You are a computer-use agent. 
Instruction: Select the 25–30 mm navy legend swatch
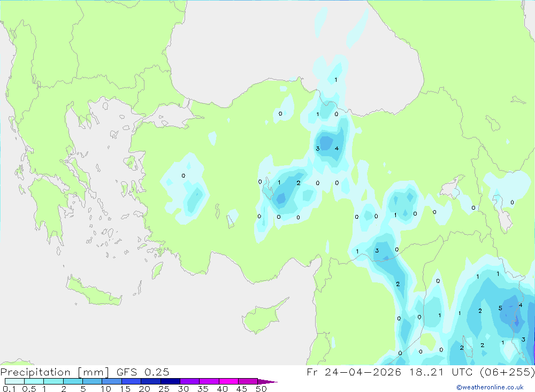(170, 381)
